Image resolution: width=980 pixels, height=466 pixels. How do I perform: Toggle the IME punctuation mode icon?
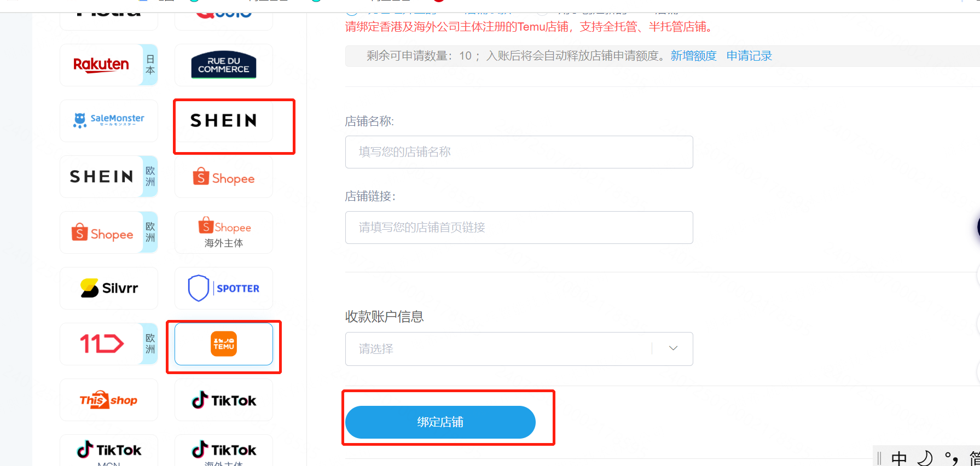pyautogui.click(x=951, y=458)
